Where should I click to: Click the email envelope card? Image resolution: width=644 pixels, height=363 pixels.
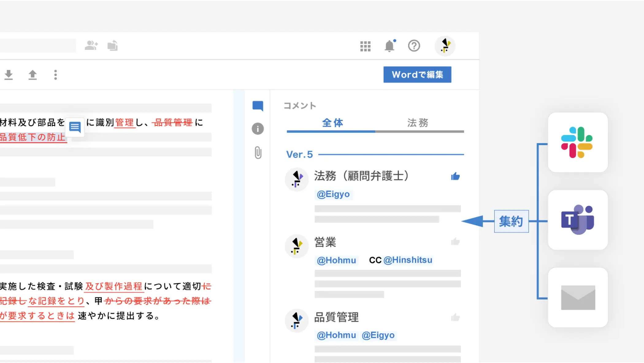coord(578,297)
